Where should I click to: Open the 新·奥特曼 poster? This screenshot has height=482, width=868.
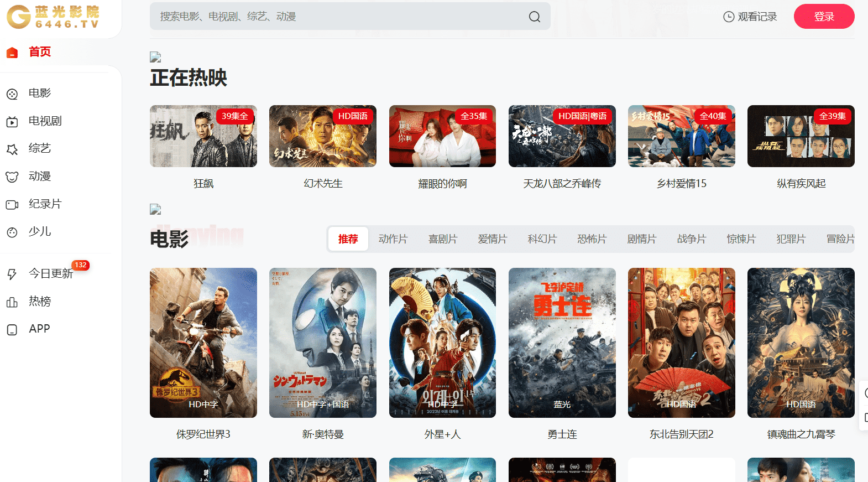(x=323, y=343)
